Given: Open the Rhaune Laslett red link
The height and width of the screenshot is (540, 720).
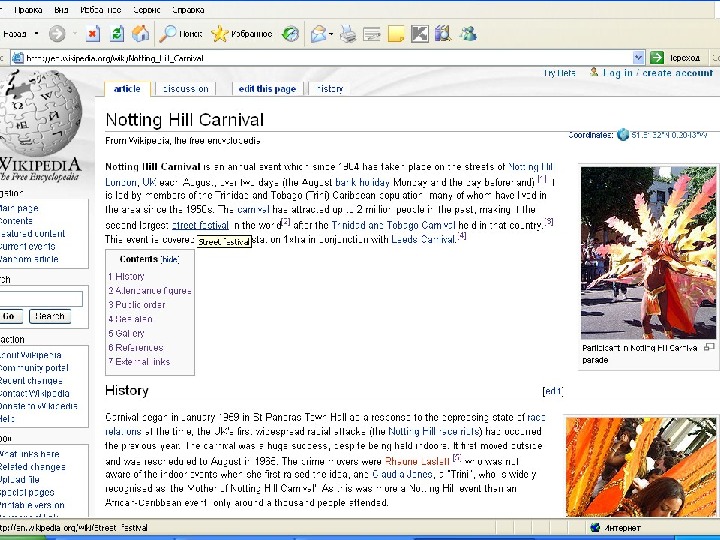Looking at the screenshot, I should (417, 461).
